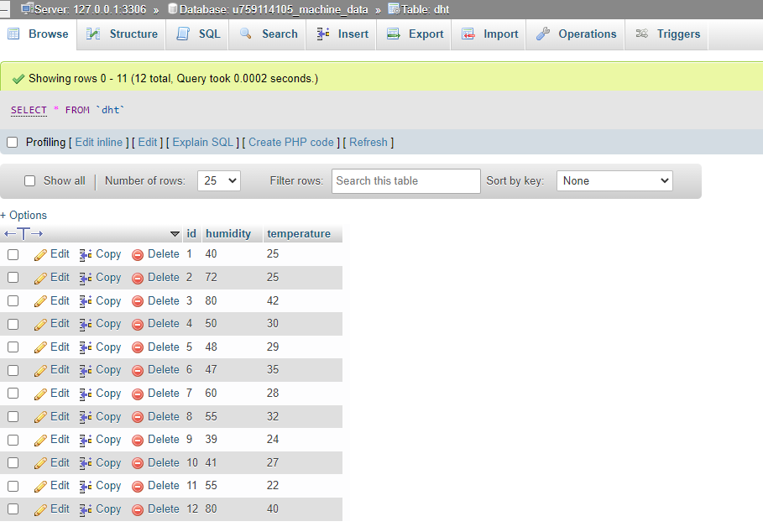Open the Sort by key dropdown

[614, 180]
